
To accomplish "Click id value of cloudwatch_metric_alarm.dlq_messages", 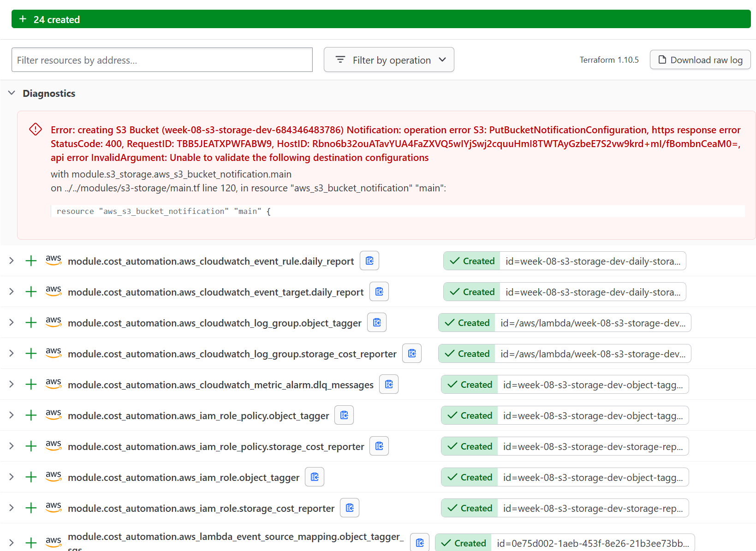I will [593, 384].
